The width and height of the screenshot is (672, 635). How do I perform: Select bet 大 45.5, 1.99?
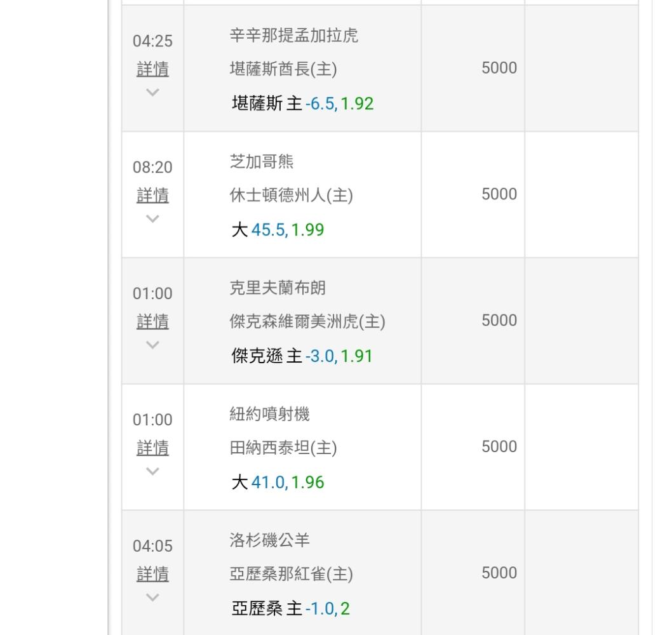coord(278,230)
